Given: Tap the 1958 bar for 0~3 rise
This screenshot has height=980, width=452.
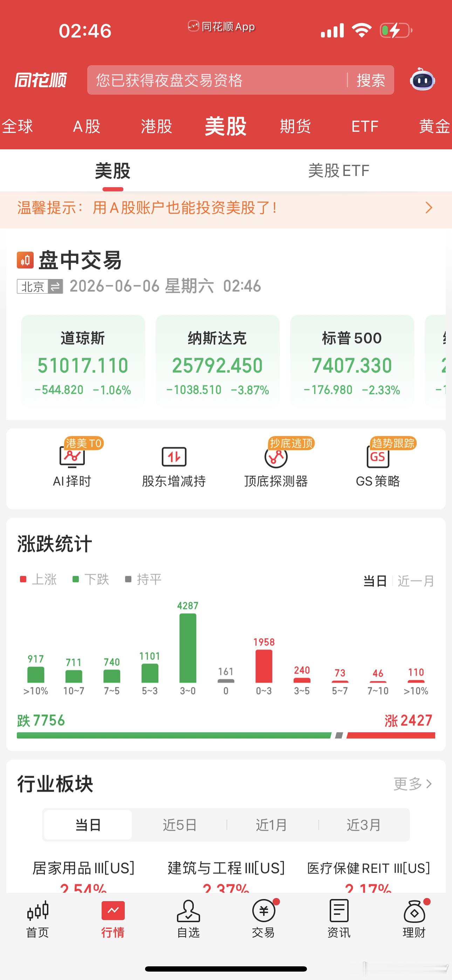Looking at the screenshot, I should (x=264, y=666).
